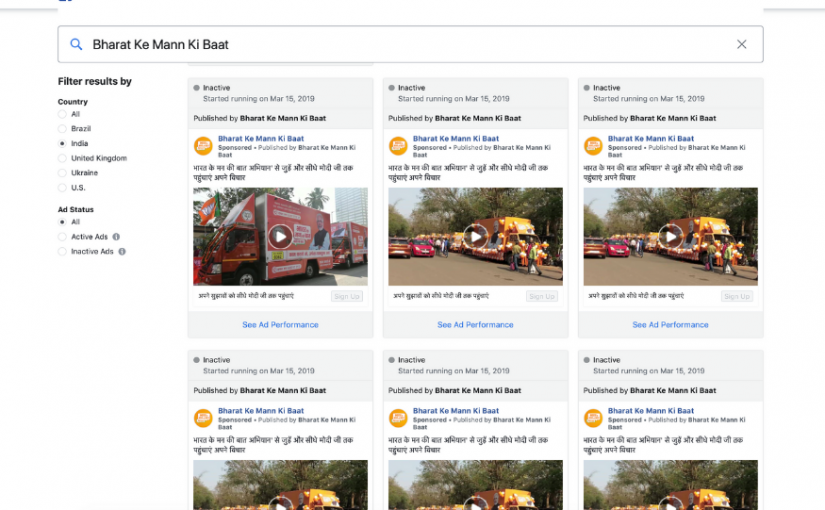Screen dimensions: 825x510
Task: Click the 'Country' filter heading
Action: tap(73, 102)
